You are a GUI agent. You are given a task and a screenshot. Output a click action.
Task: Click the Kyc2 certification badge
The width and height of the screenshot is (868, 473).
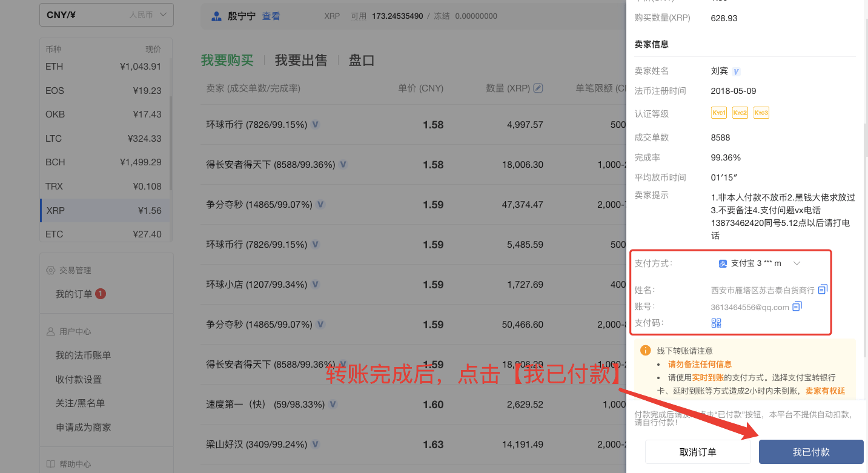tap(740, 113)
